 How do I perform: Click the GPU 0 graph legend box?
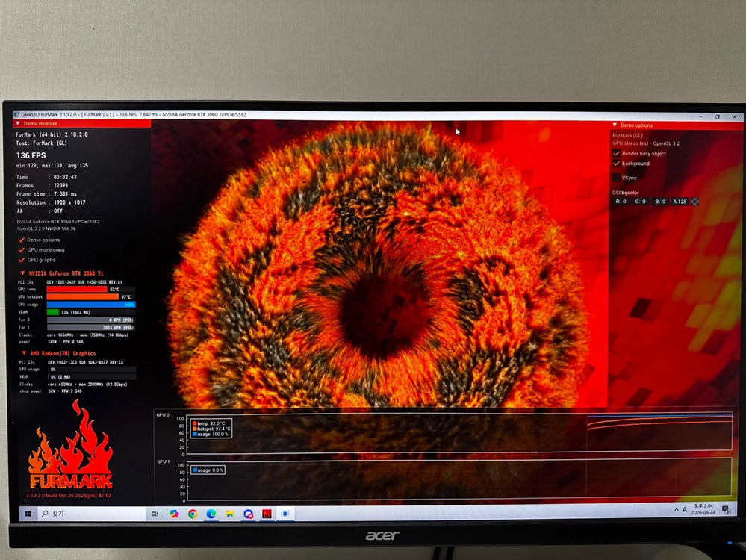211,429
